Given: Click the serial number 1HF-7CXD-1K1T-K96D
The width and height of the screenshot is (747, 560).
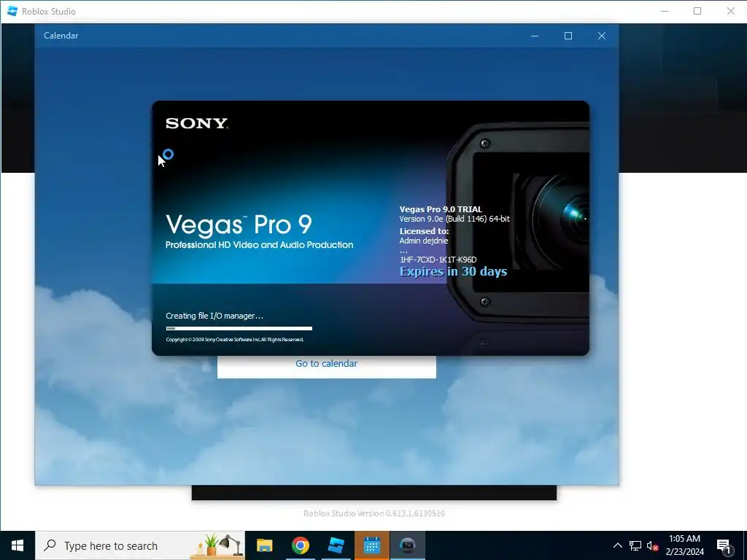Looking at the screenshot, I should [438, 260].
